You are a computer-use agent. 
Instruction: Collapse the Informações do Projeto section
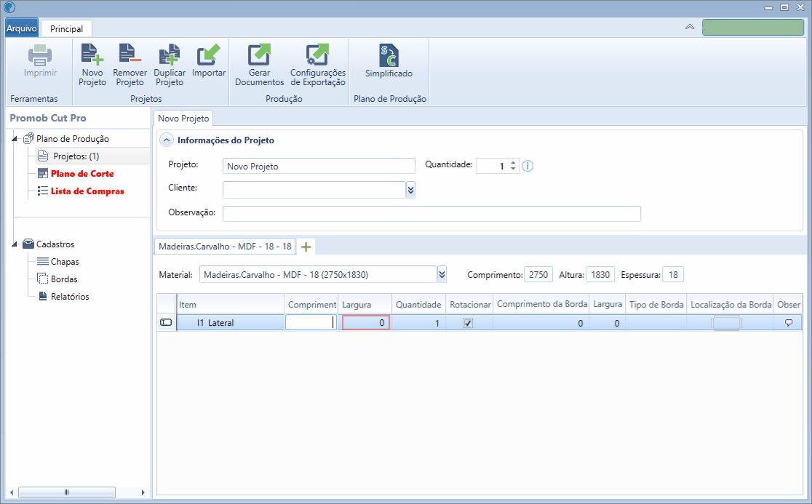pyautogui.click(x=166, y=140)
